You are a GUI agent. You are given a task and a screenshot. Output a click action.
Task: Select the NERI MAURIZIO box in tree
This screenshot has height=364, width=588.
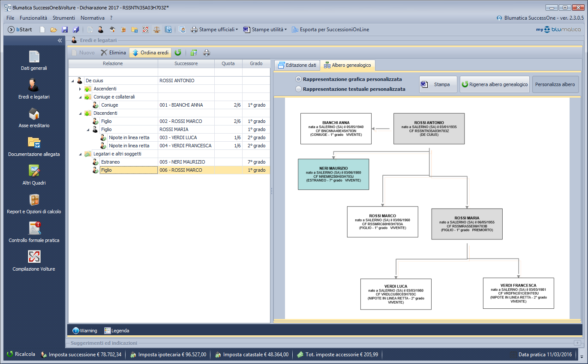(x=333, y=174)
